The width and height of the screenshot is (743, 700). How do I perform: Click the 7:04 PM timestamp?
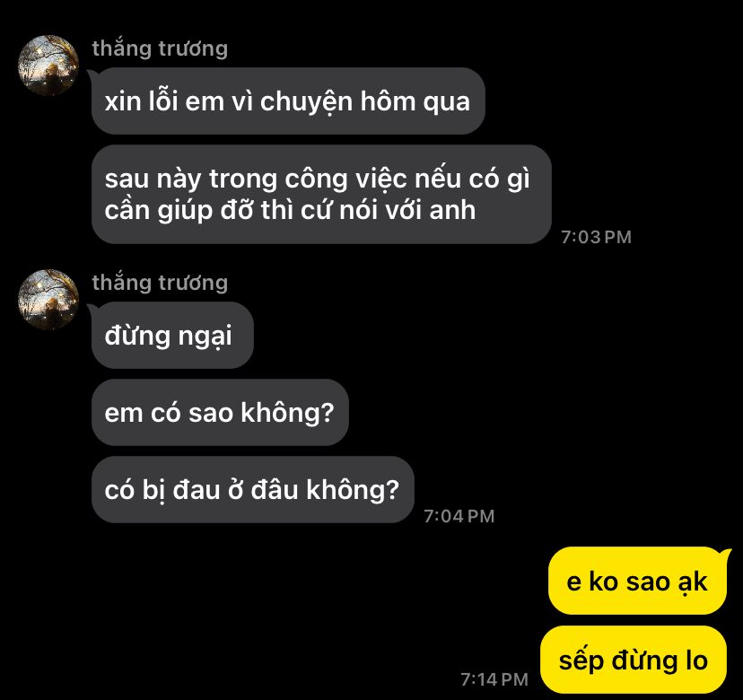(x=459, y=516)
